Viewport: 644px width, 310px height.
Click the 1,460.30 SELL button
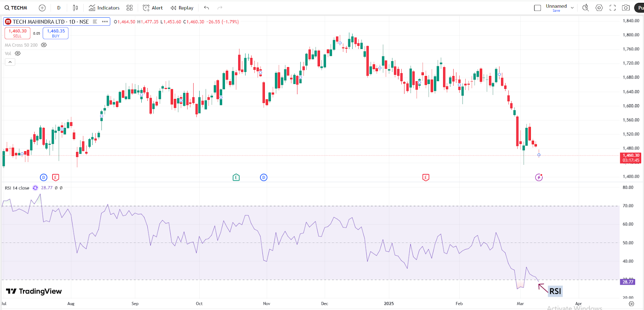pos(17,33)
